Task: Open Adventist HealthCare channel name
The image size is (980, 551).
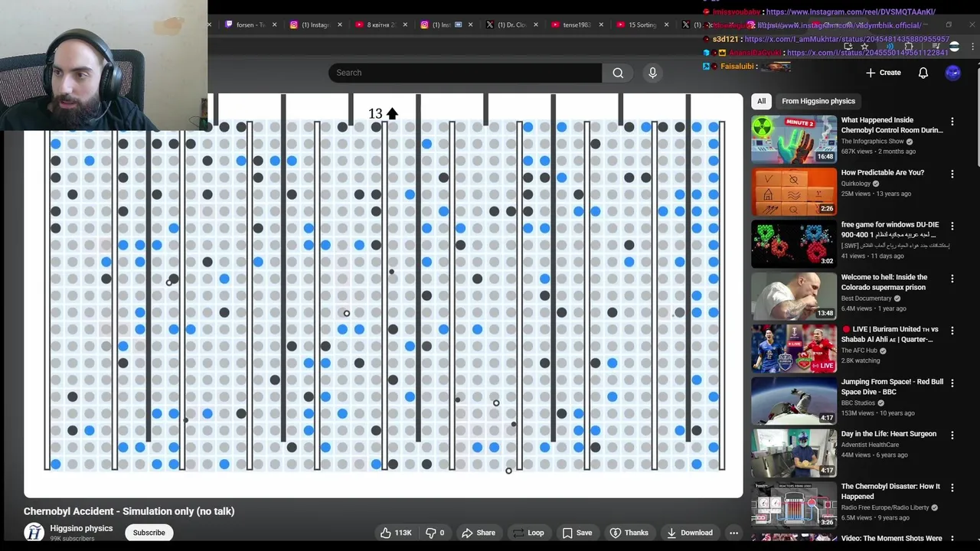Action: pos(874,445)
